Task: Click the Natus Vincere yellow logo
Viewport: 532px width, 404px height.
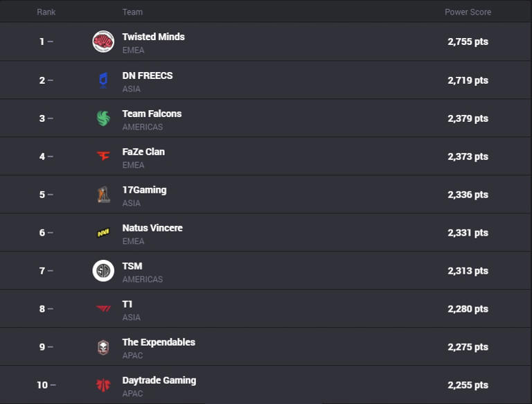Action: tap(103, 233)
